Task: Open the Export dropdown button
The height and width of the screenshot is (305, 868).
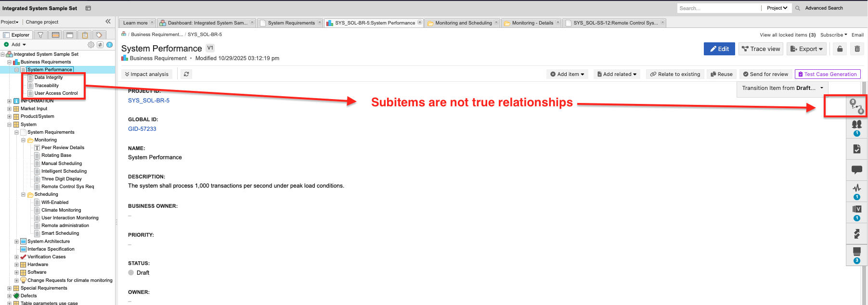Action: click(x=806, y=49)
